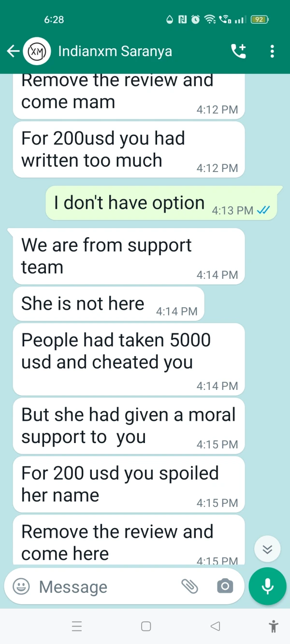This screenshot has height=644, width=290.
Task: Select "People had taken 5000 usd" message
Action: click(129, 359)
